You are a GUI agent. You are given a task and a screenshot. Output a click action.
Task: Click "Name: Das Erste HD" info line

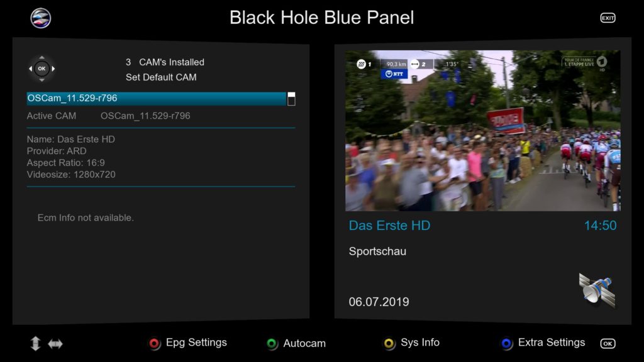click(70, 139)
